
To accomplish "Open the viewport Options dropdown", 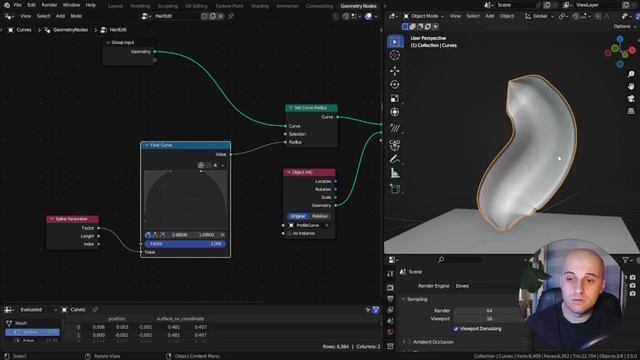I will click(624, 27).
